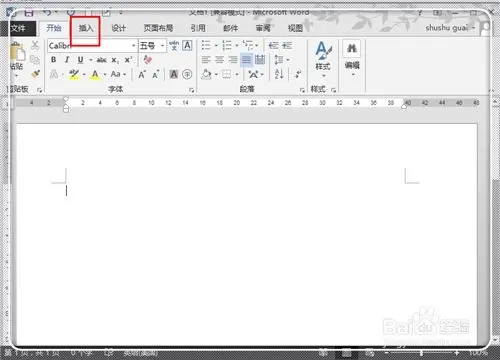Click the Distributed alignment icon
Screen dimensions: 500x360
260,60
